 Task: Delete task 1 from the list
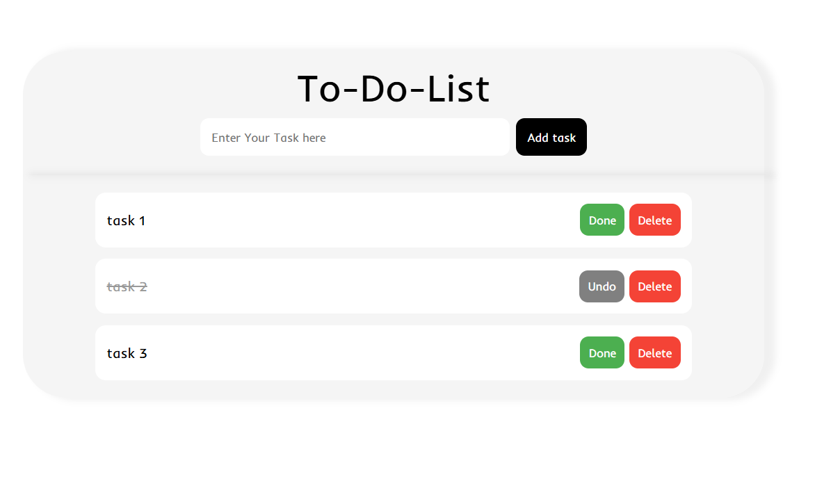(x=655, y=220)
